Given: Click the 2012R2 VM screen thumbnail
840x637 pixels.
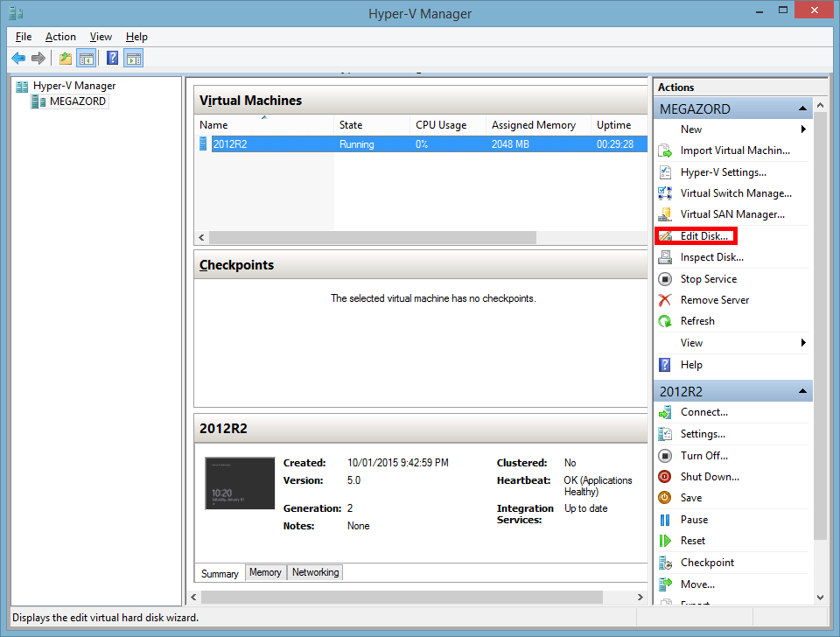Looking at the screenshot, I should pyautogui.click(x=240, y=483).
